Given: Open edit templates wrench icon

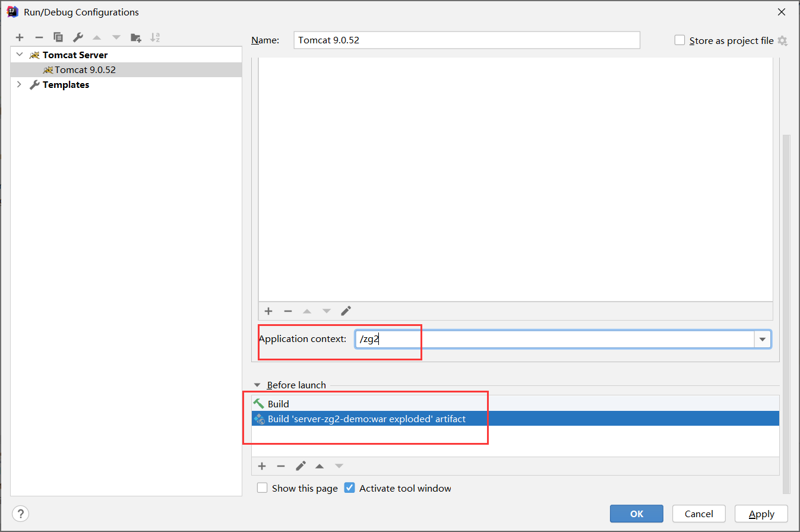Looking at the screenshot, I should pyautogui.click(x=78, y=37).
